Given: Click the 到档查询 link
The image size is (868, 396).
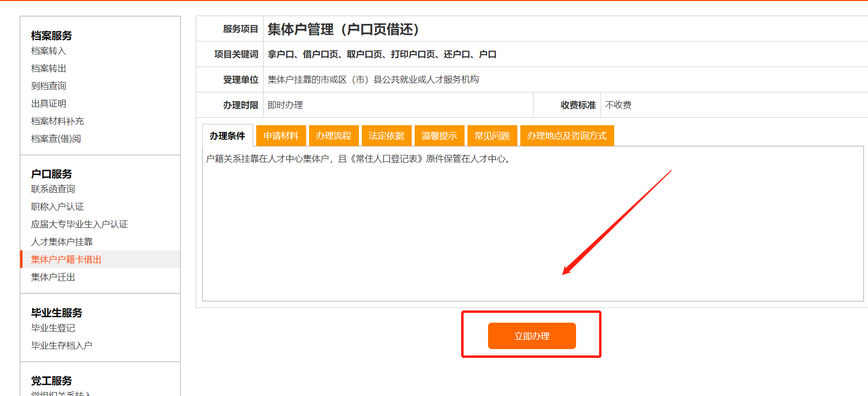Looking at the screenshot, I should pyautogui.click(x=48, y=86).
